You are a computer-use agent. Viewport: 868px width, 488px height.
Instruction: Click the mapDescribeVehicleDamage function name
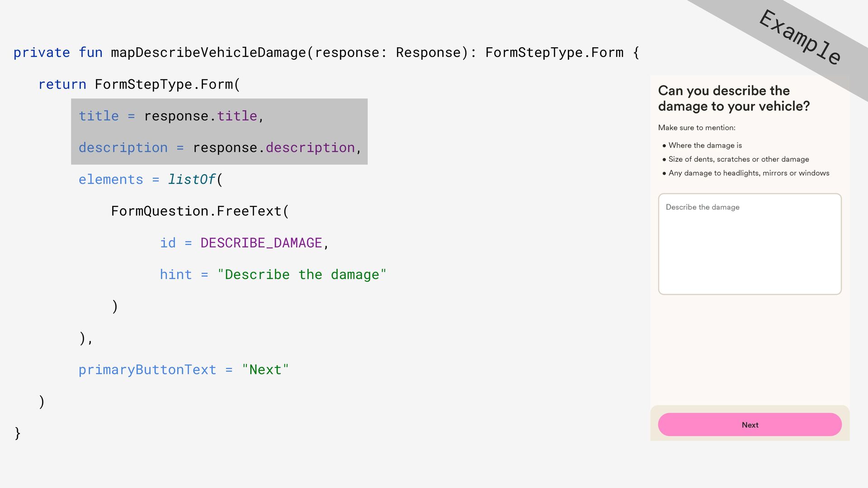click(x=208, y=53)
